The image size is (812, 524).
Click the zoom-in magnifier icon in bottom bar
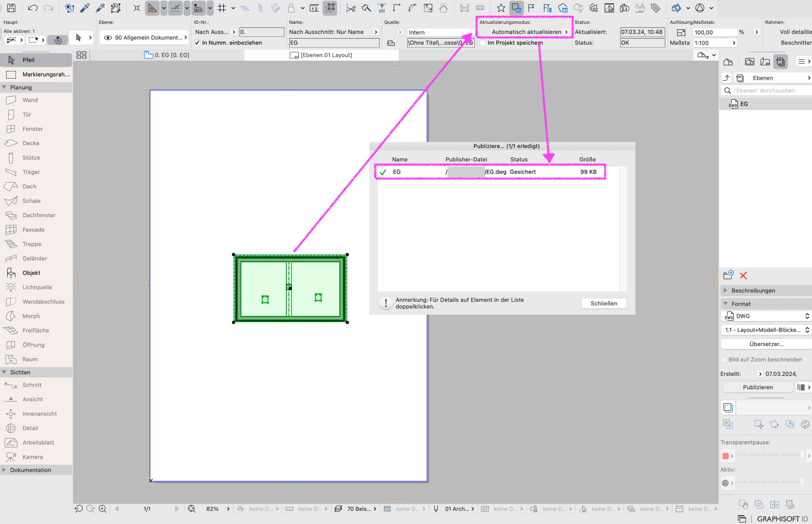click(103, 509)
